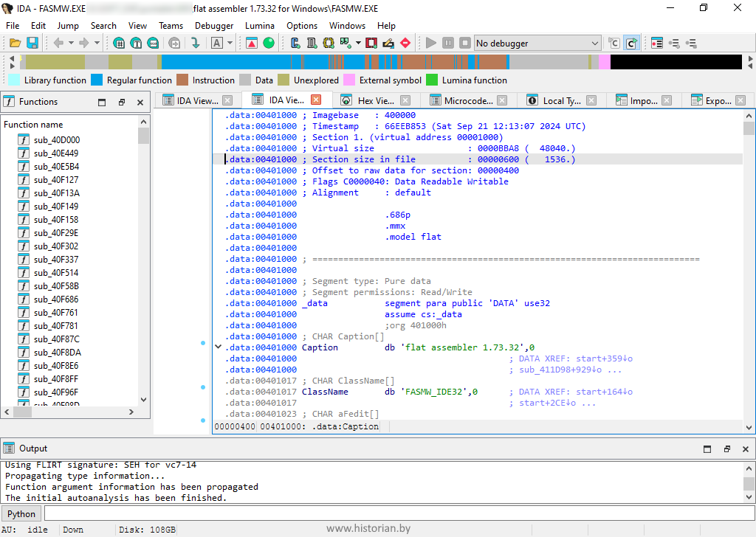Viewport: 756px width, 537px height.
Task: Click the middle list-with-dot toolbar icon
Action: 674,44
